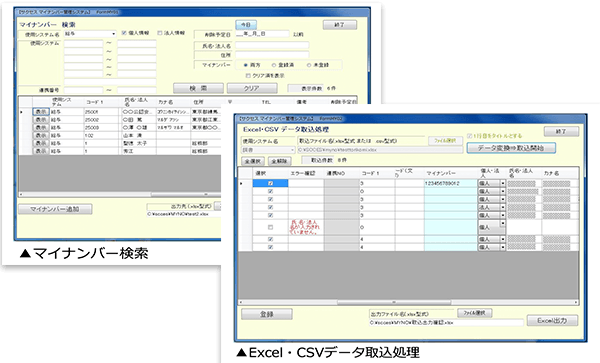Open the dropdown showing 法人
Viewport: 600px width, 363px height.
[x=503, y=207]
